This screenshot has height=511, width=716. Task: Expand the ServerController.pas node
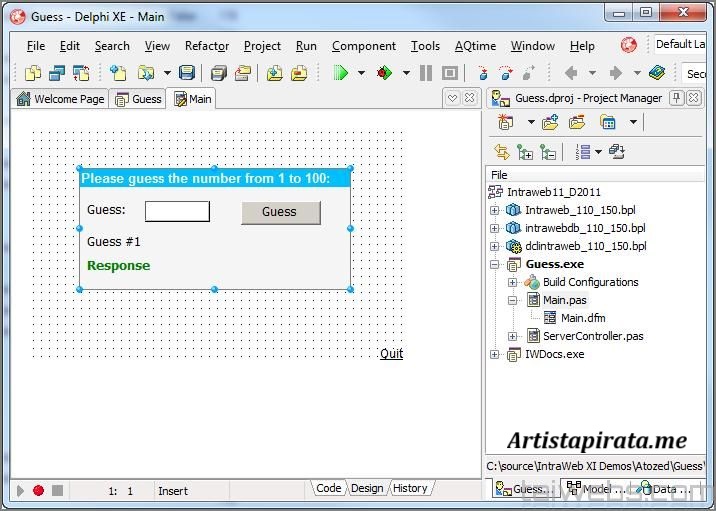tap(512, 336)
